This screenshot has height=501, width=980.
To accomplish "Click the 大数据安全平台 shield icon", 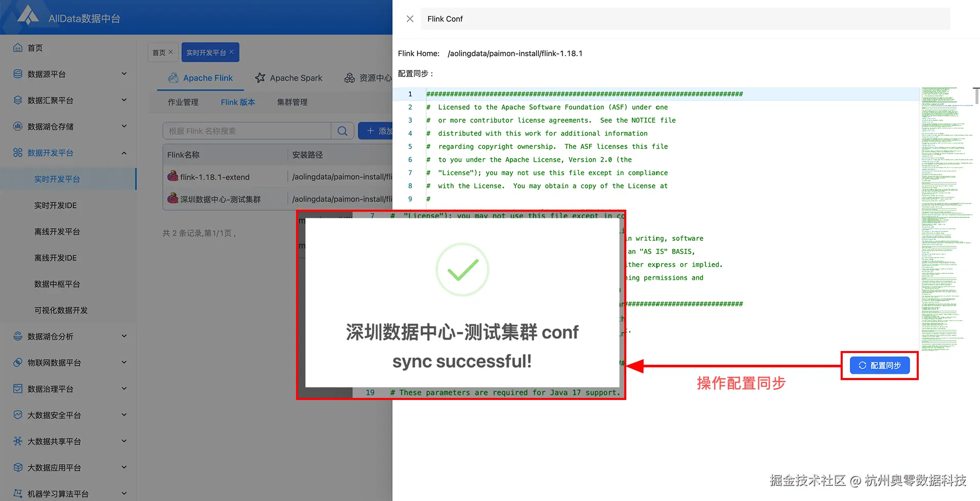I will (18, 415).
